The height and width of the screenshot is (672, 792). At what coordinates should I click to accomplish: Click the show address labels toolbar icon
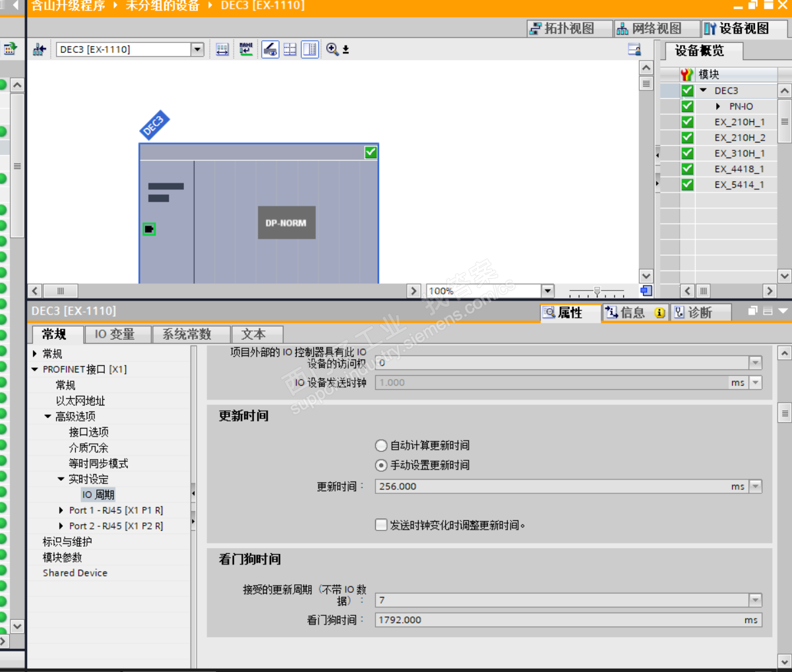pos(222,49)
